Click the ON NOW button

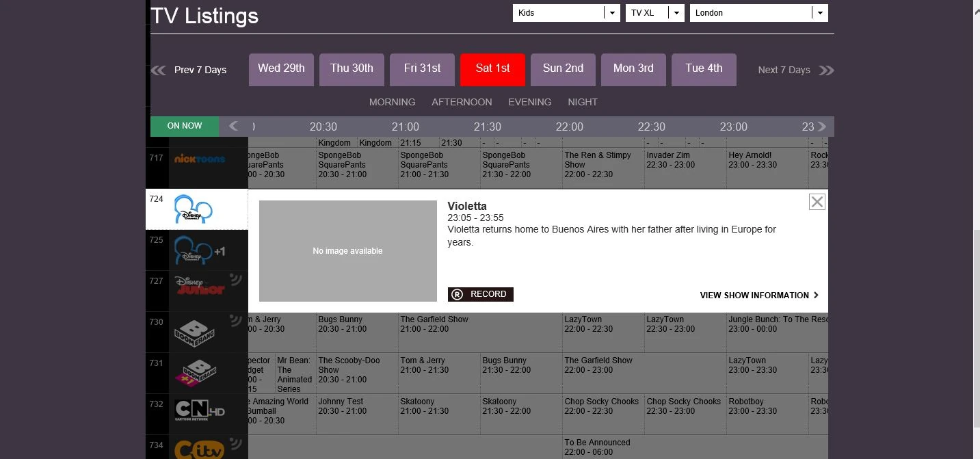pyautogui.click(x=185, y=126)
